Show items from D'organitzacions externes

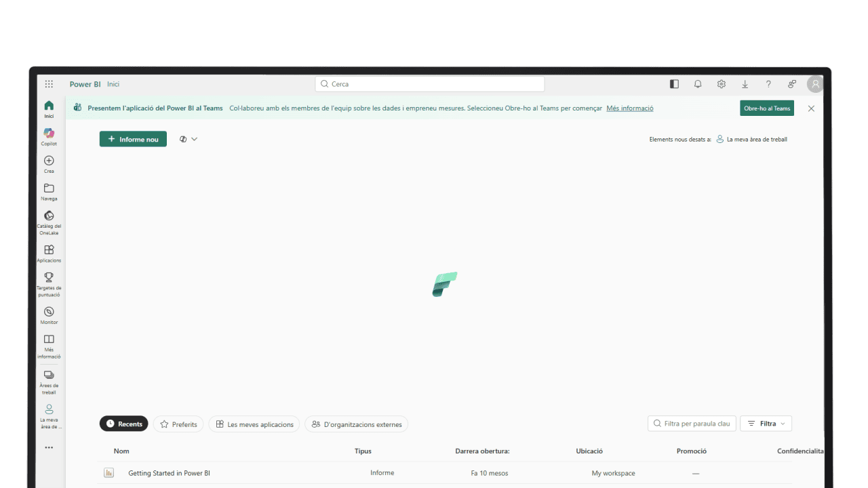click(356, 424)
